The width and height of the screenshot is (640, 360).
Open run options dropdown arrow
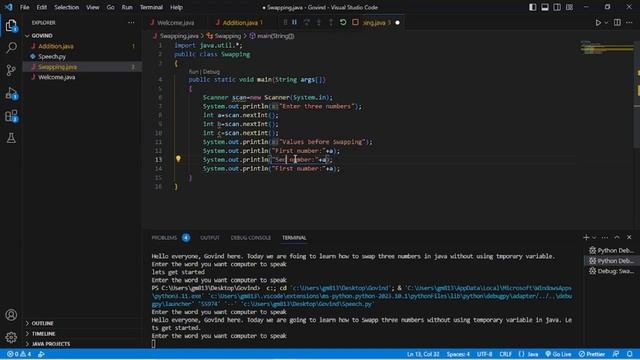[x=606, y=23]
